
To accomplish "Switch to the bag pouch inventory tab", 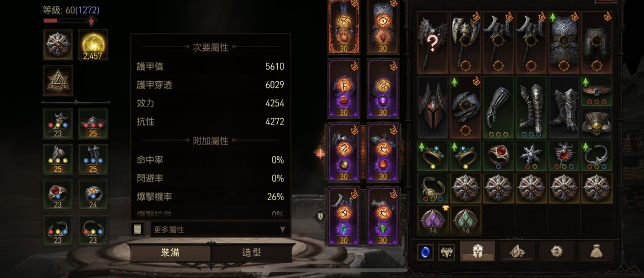I will point(596,251).
